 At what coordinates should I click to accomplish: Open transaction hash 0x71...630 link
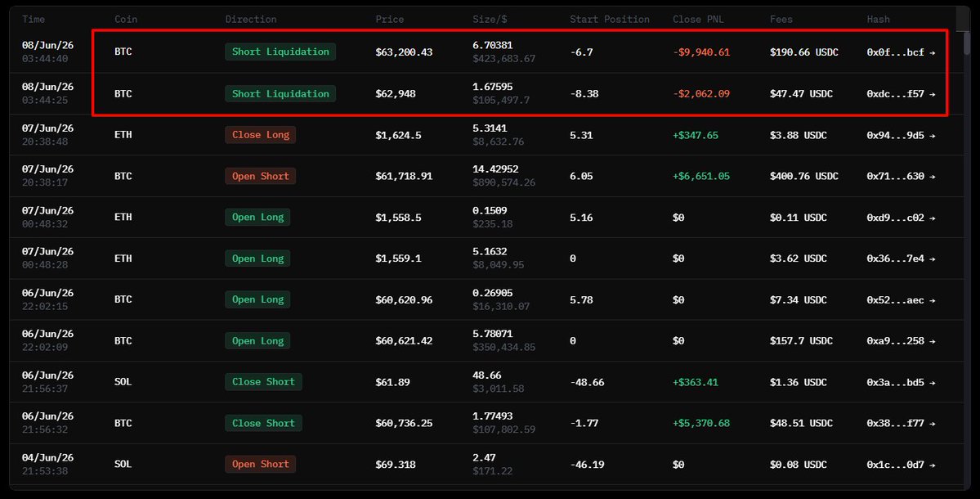coord(901,177)
